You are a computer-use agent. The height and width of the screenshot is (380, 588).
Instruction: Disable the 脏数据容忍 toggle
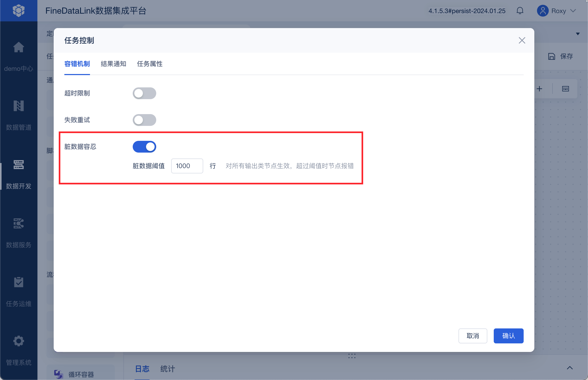coord(144,147)
